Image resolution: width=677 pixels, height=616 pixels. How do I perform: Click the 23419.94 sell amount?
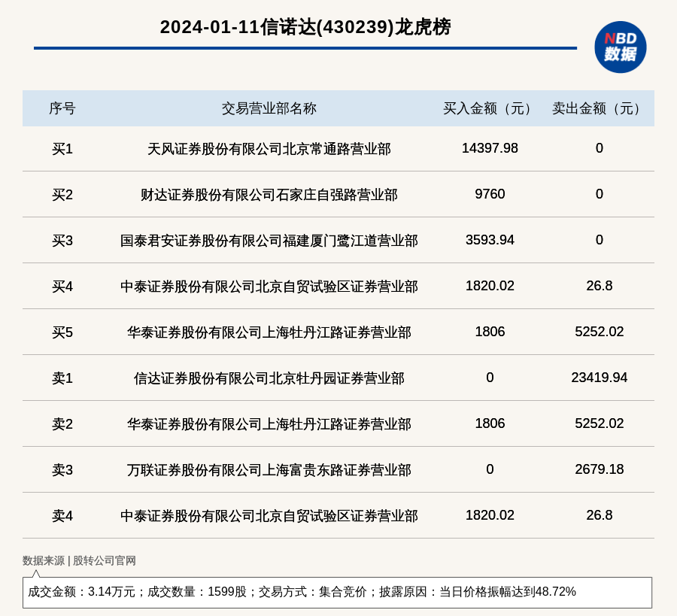click(599, 378)
